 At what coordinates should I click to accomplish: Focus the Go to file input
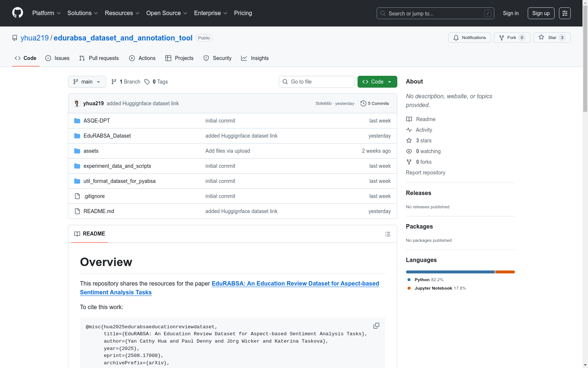pos(317,82)
